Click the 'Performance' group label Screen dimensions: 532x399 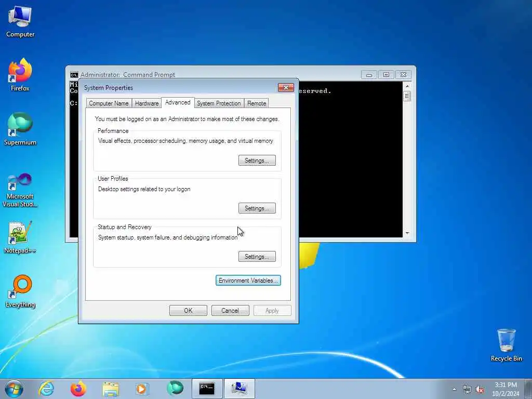coord(113,130)
